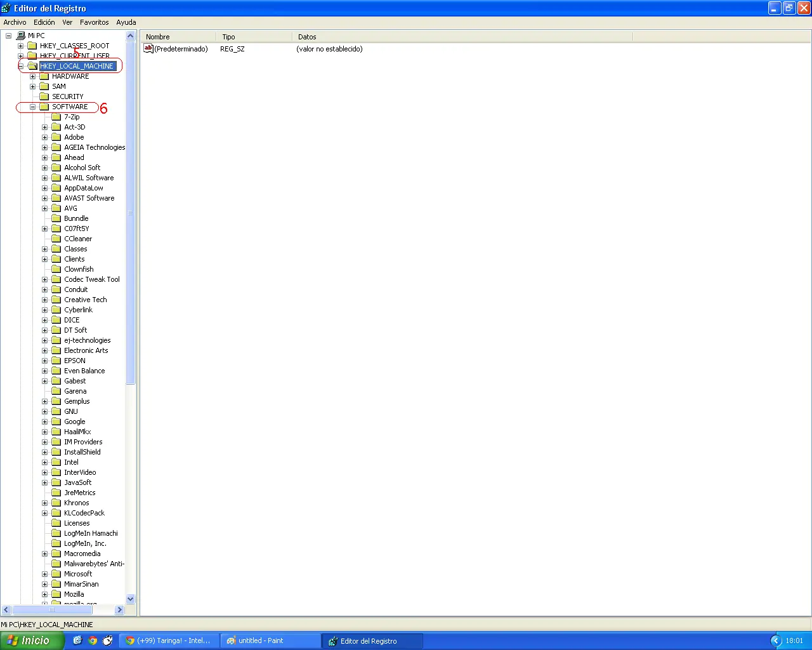Click the tree scrollbar down arrow
Screen dimensions: 812x650
coord(131,599)
